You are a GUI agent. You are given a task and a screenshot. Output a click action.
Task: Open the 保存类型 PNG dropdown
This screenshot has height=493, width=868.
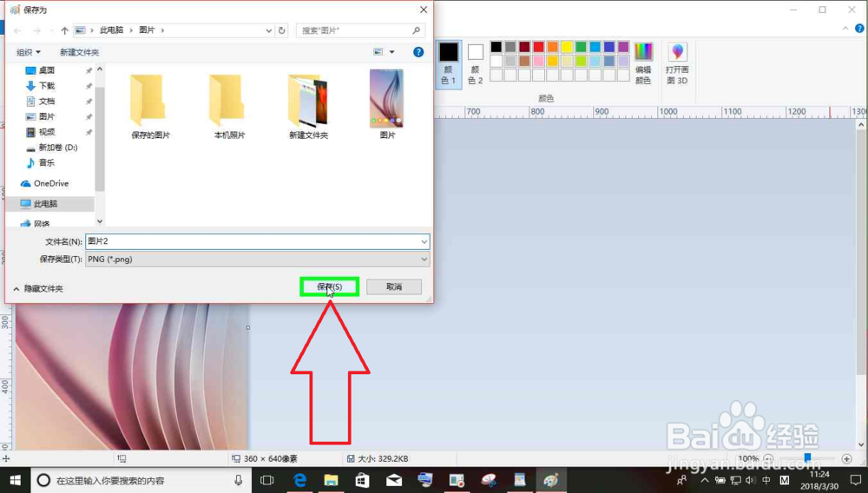pyautogui.click(x=258, y=259)
